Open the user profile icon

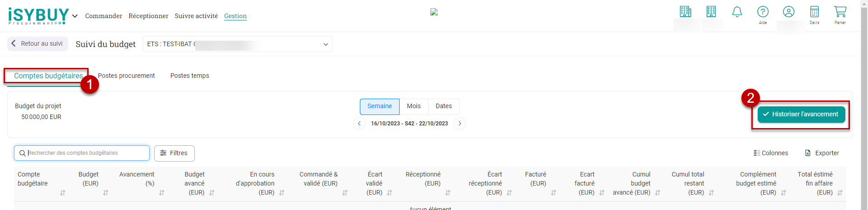pyautogui.click(x=788, y=12)
